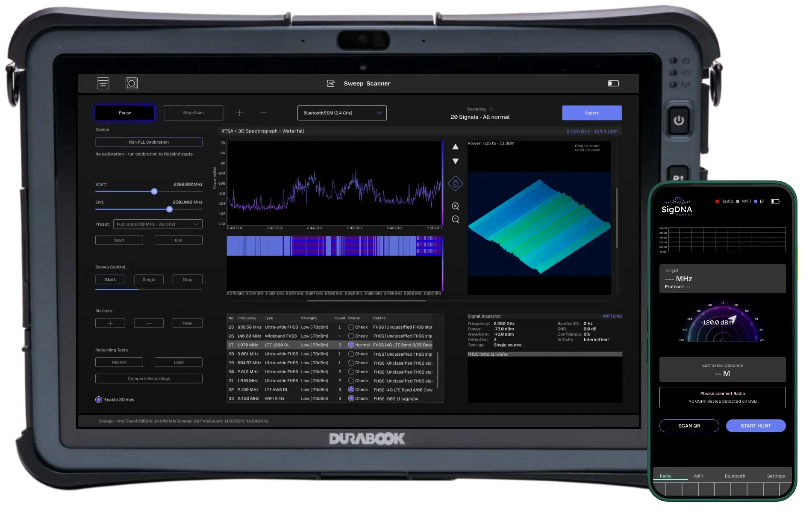Click the up triangle arrow beside spectrum
Screen dimensions: 812x513
click(x=456, y=147)
